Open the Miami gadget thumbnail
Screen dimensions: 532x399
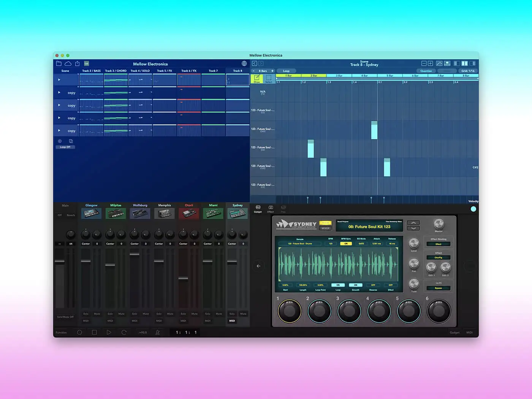click(x=213, y=214)
